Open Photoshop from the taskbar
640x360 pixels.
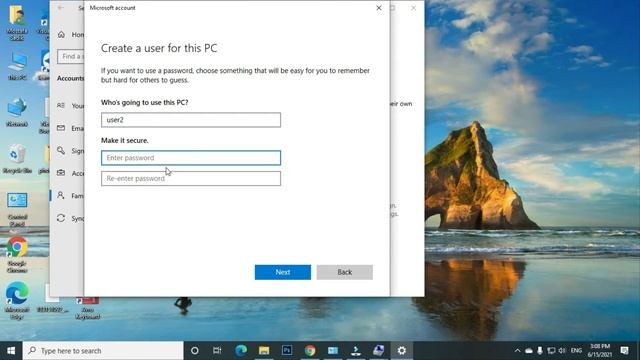tap(287, 351)
